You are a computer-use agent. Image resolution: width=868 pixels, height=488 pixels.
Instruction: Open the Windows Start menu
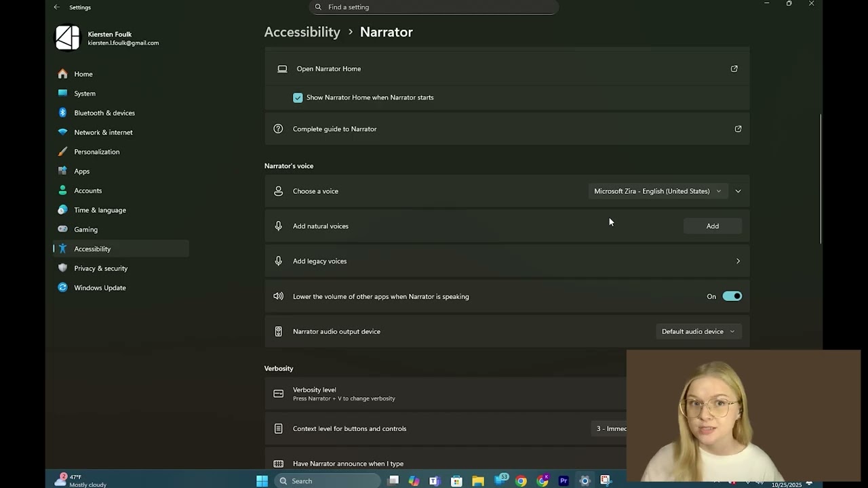pyautogui.click(x=262, y=481)
